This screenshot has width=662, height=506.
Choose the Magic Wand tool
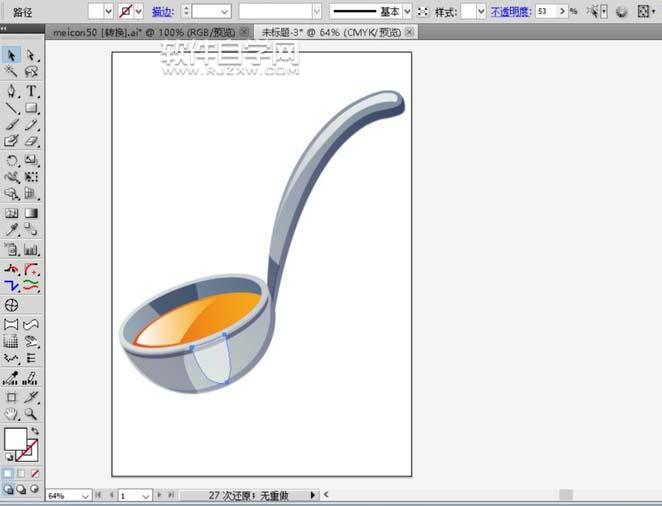tap(11, 72)
